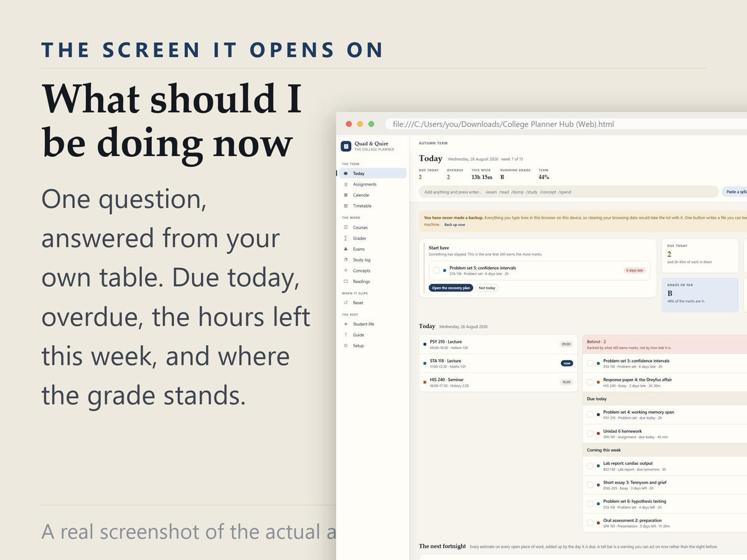Check off Response paper 4: the Dreyfus affair
Image resolution: width=747 pixels, height=560 pixels.
(x=590, y=382)
